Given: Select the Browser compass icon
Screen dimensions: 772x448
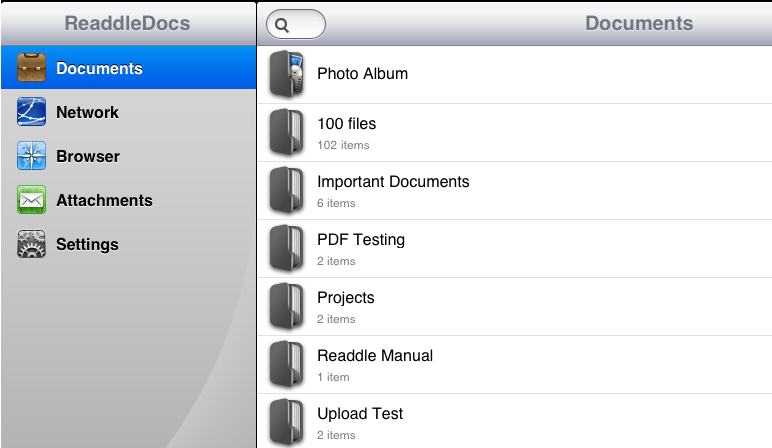Looking at the screenshot, I should [32, 156].
